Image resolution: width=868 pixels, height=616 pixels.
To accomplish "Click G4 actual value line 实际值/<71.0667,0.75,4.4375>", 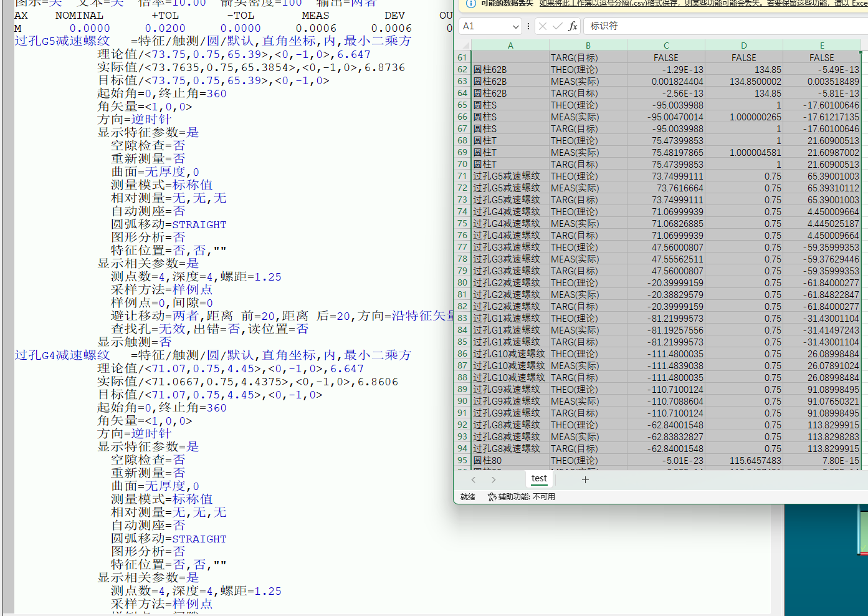I will [x=247, y=382].
